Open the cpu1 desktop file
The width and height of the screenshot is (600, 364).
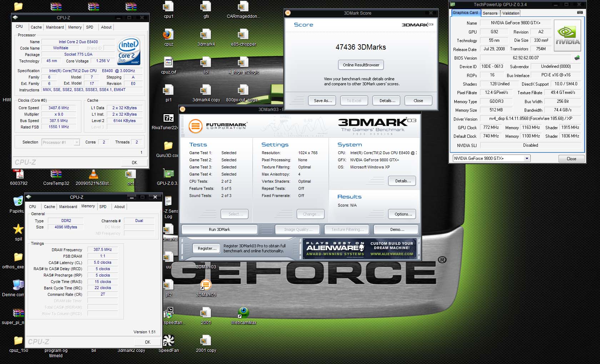click(x=168, y=7)
